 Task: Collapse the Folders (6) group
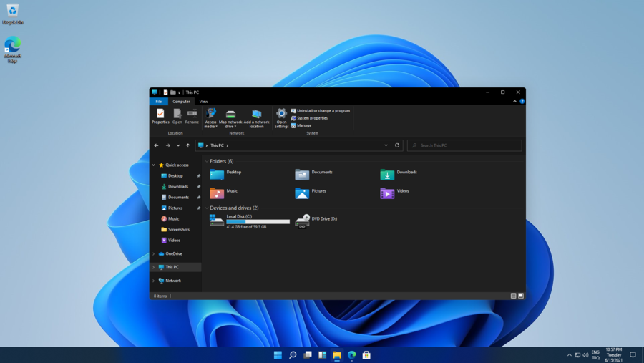point(207,162)
